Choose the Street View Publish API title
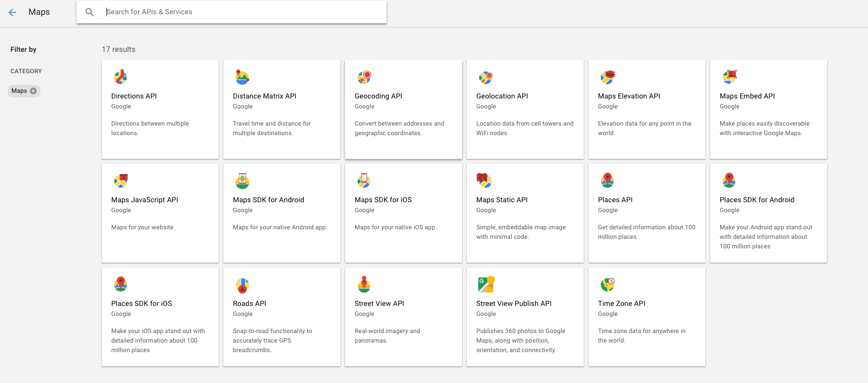Viewport: 868px width, 383px height. point(514,304)
